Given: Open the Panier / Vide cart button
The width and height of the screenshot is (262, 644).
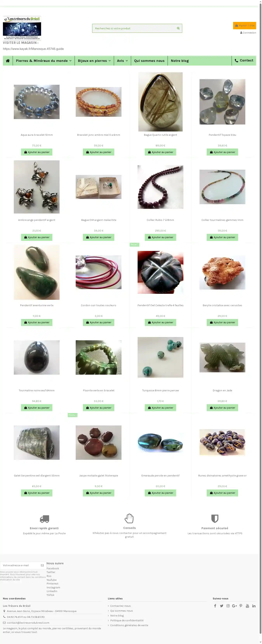Looking at the screenshot, I should [245, 25].
